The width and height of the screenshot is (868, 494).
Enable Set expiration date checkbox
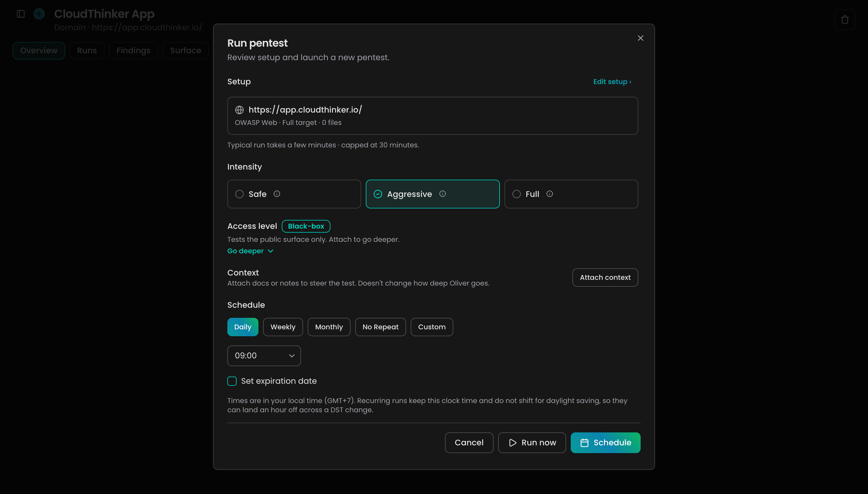[x=232, y=381]
